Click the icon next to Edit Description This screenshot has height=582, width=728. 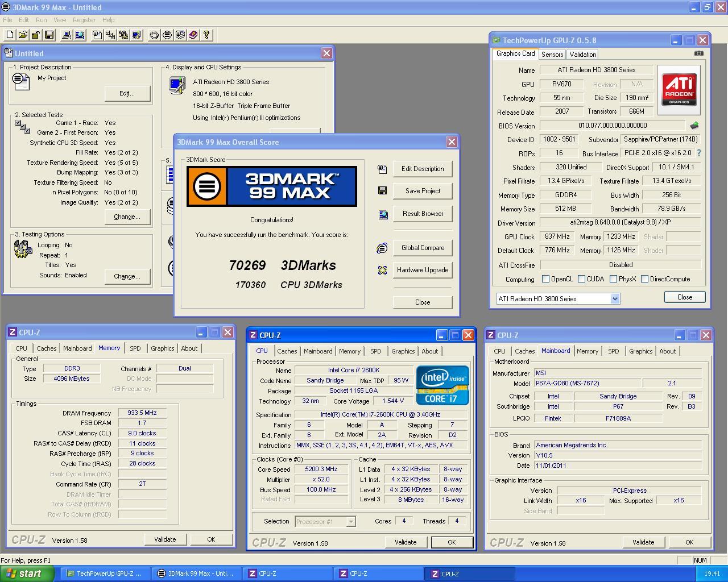382,169
